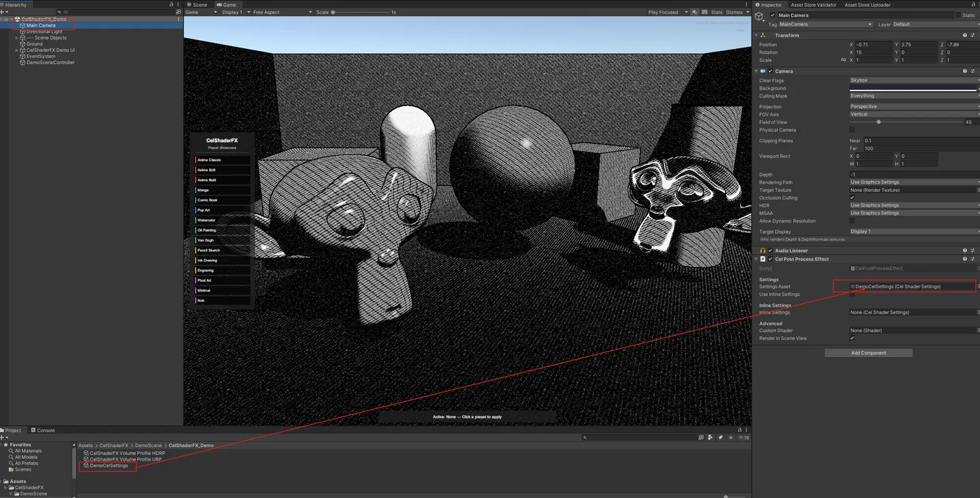
Task: Click the favorite star icon in Project toolbar
Action: (x=731, y=437)
